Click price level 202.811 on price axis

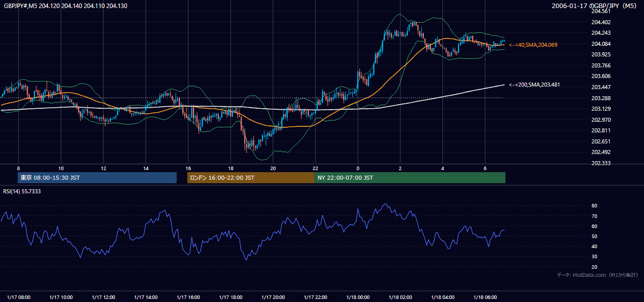point(601,130)
